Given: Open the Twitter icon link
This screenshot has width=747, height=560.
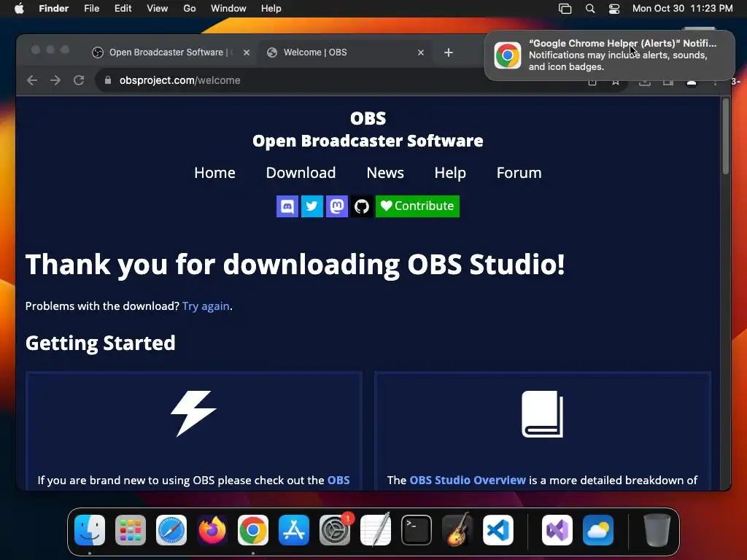Looking at the screenshot, I should [x=312, y=206].
